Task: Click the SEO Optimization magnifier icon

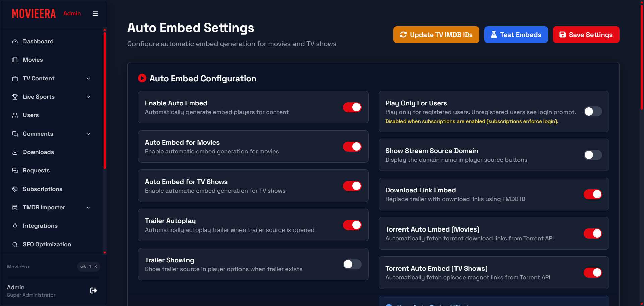Action: click(15, 244)
